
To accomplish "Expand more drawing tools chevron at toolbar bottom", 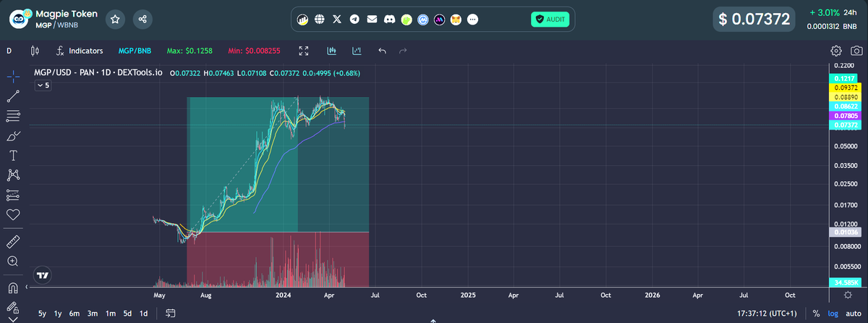I will (x=13, y=318).
